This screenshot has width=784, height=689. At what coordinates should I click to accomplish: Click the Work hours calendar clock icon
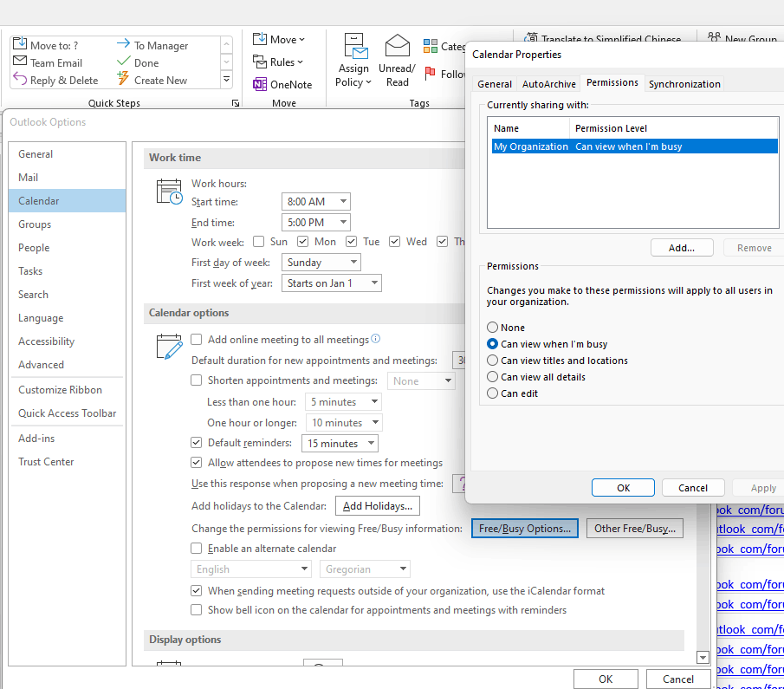pos(170,192)
